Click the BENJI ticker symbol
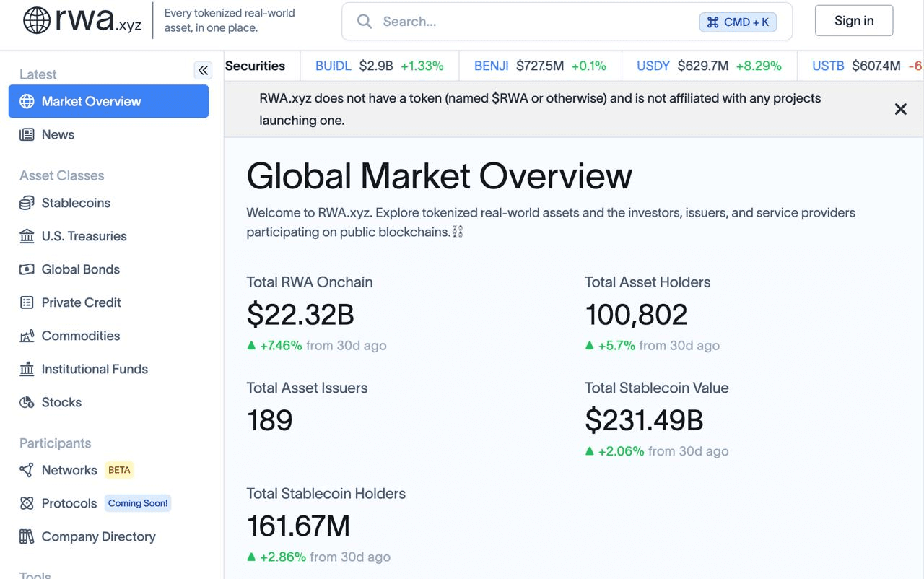This screenshot has height=579, width=924. click(492, 66)
